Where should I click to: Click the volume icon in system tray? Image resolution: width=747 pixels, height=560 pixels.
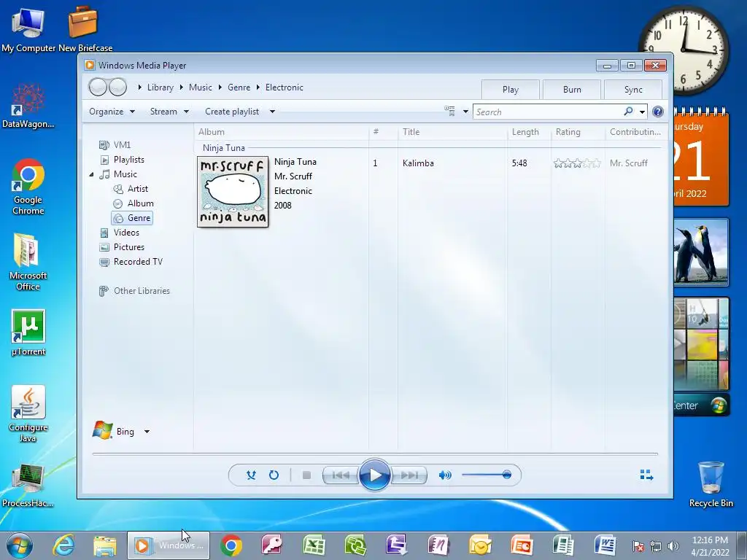click(673, 546)
